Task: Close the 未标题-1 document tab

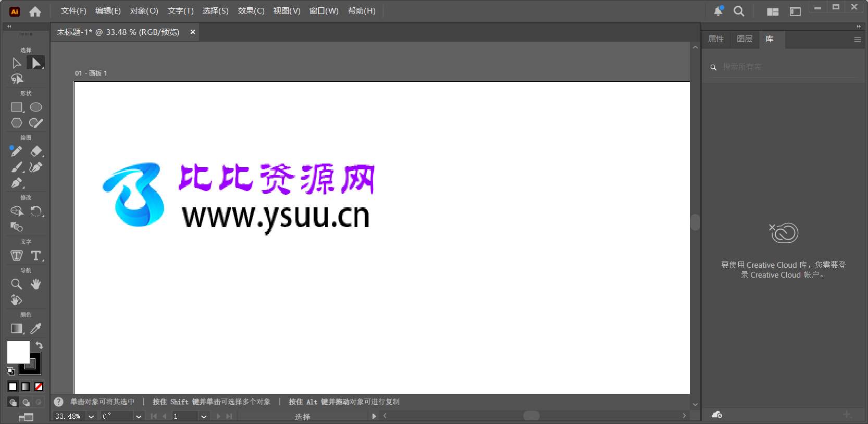Action: (x=193, y=32)
